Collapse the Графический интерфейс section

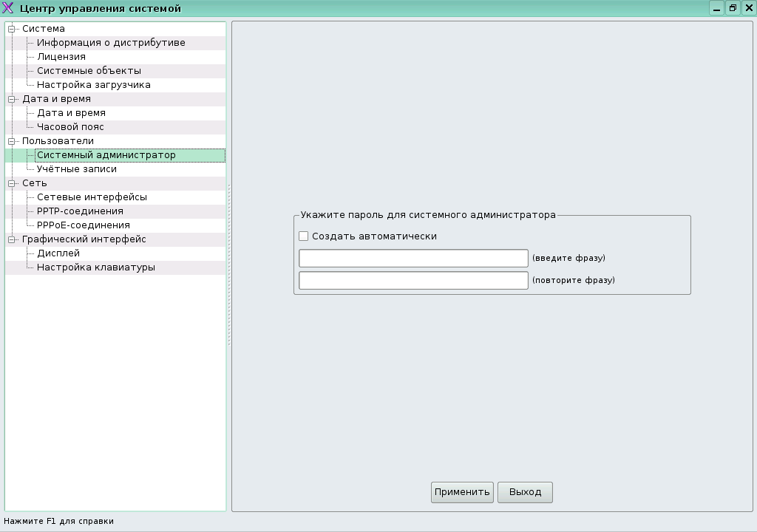pyautogui.click(x=12, y=239)
